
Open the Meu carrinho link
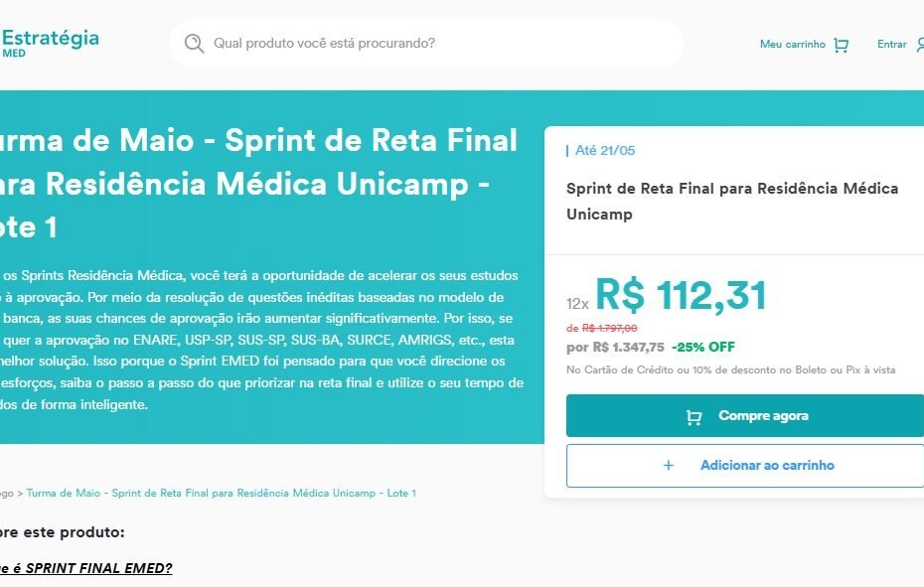792,45
